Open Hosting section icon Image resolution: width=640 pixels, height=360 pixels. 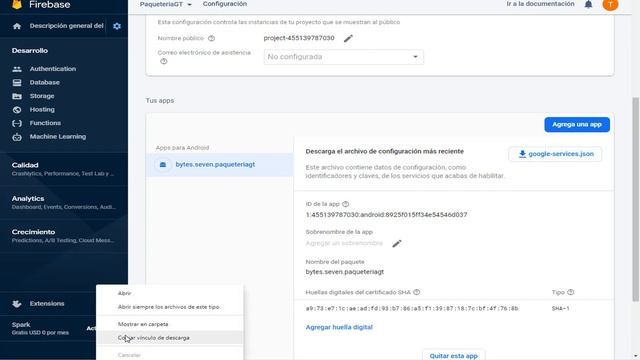[17, 110]
